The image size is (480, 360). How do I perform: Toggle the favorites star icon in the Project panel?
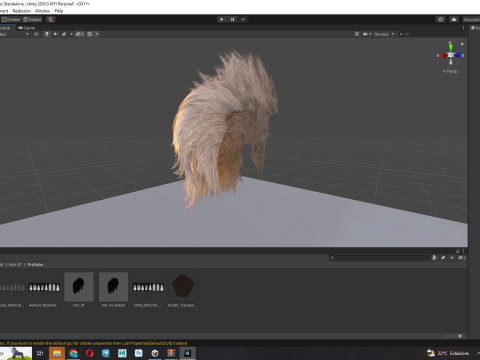[452, 257]
